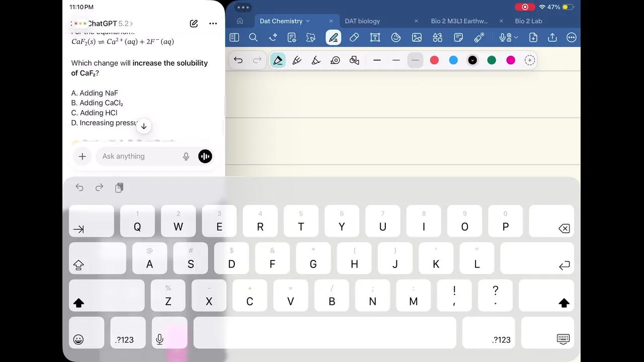
Task: Close the Dat Chemistry tab
Action: pos(331,21)
